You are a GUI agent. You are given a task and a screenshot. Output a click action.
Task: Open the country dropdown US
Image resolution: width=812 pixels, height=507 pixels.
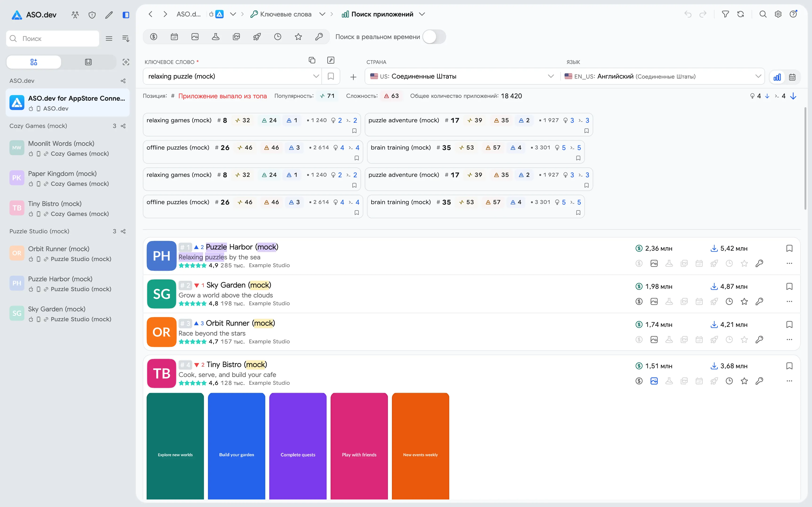[462, 76]
